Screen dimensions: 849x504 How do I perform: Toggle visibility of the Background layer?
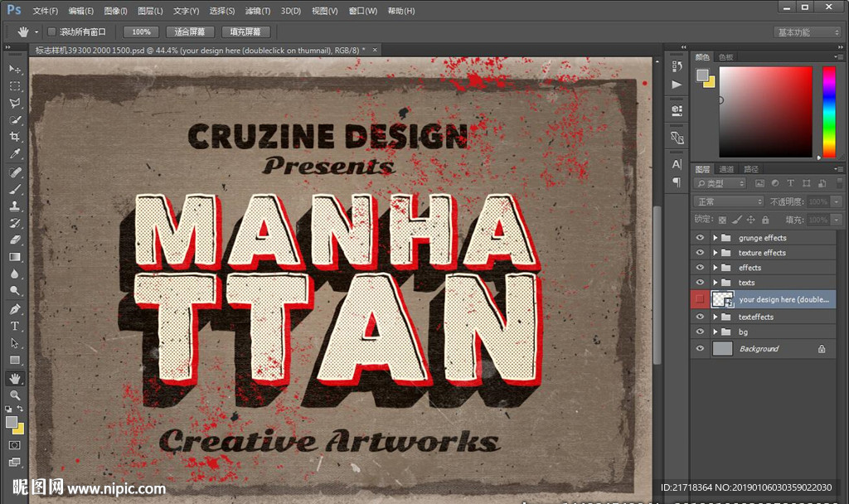[701, 349]
